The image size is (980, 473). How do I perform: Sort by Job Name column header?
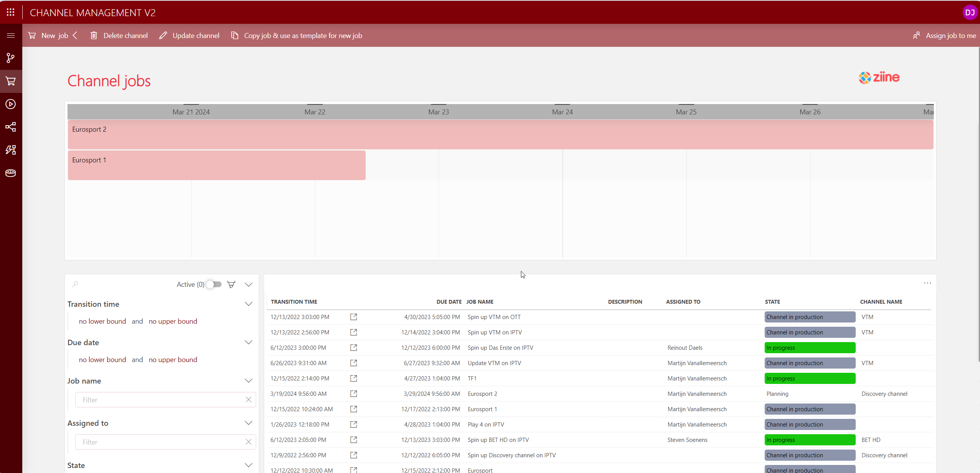(480, 302)
